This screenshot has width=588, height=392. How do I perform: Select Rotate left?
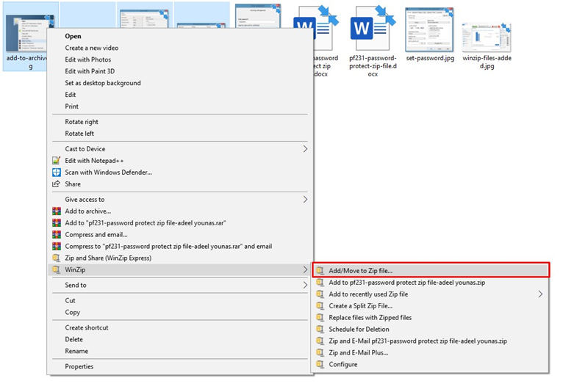point(79,134)
